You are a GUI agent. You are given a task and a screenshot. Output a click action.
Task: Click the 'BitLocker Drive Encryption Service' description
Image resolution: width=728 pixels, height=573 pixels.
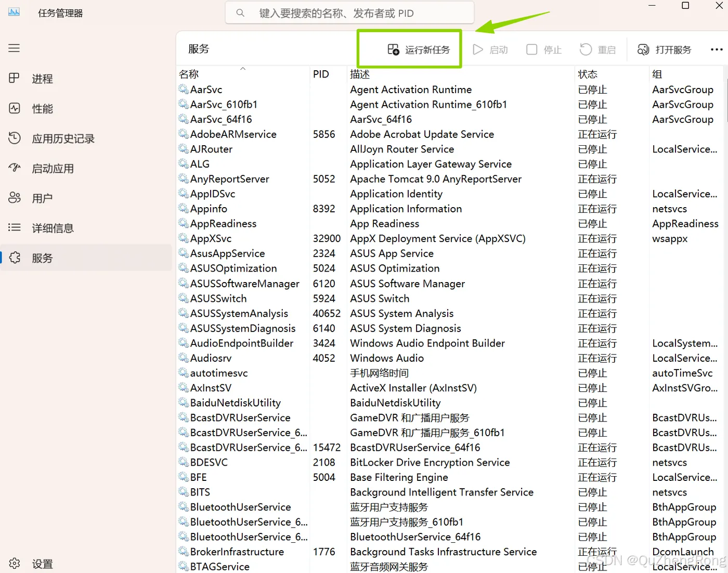430,463
